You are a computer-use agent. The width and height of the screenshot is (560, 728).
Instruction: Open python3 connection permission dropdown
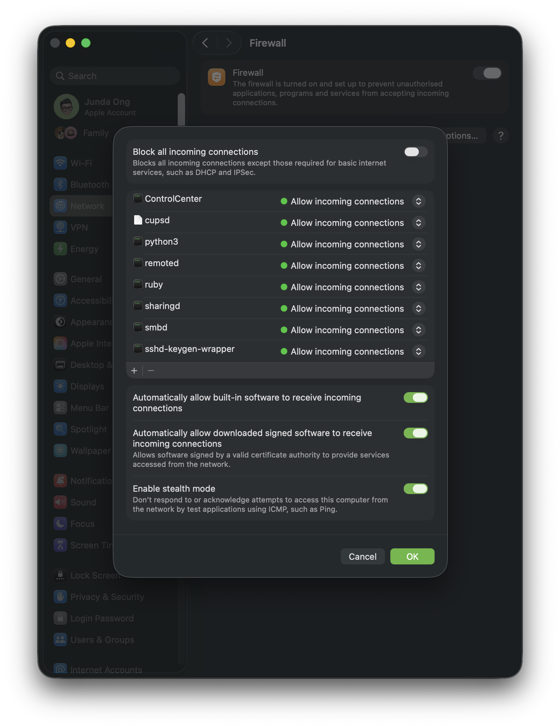(x=418, y=244)
